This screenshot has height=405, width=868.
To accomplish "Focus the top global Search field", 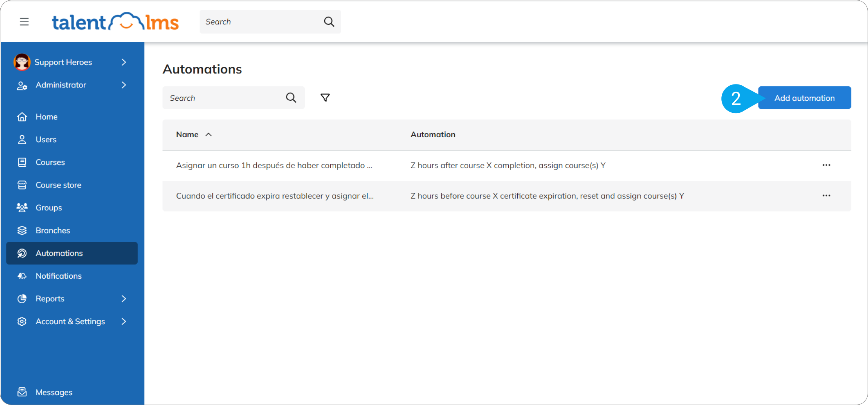I will pyautogui.click(x=270, y=22).
